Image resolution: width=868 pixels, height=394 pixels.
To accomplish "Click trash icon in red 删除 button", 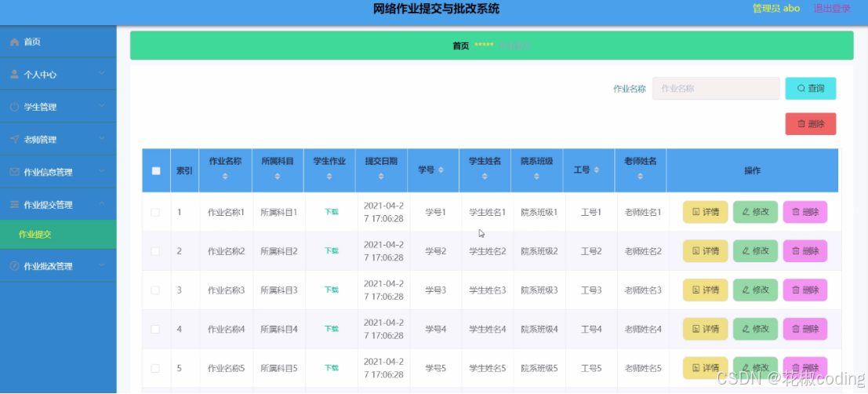I will click(x=801, y=124).
